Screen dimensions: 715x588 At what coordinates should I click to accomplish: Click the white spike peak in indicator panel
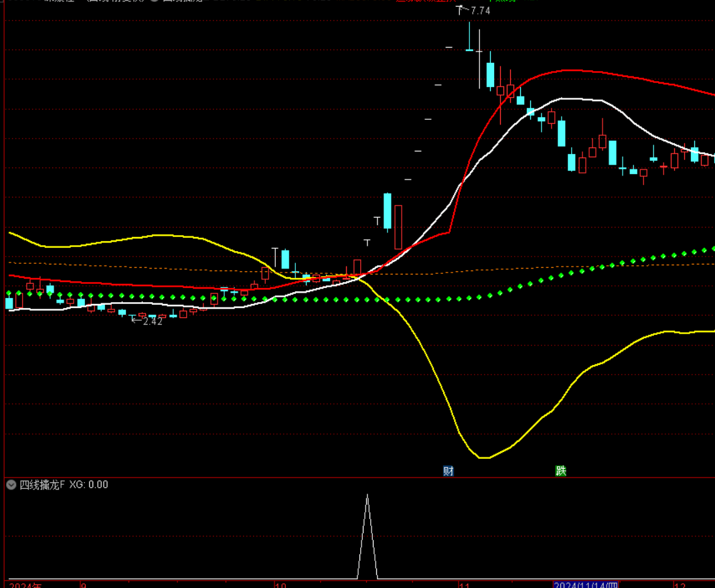click(x=368, y=496)
